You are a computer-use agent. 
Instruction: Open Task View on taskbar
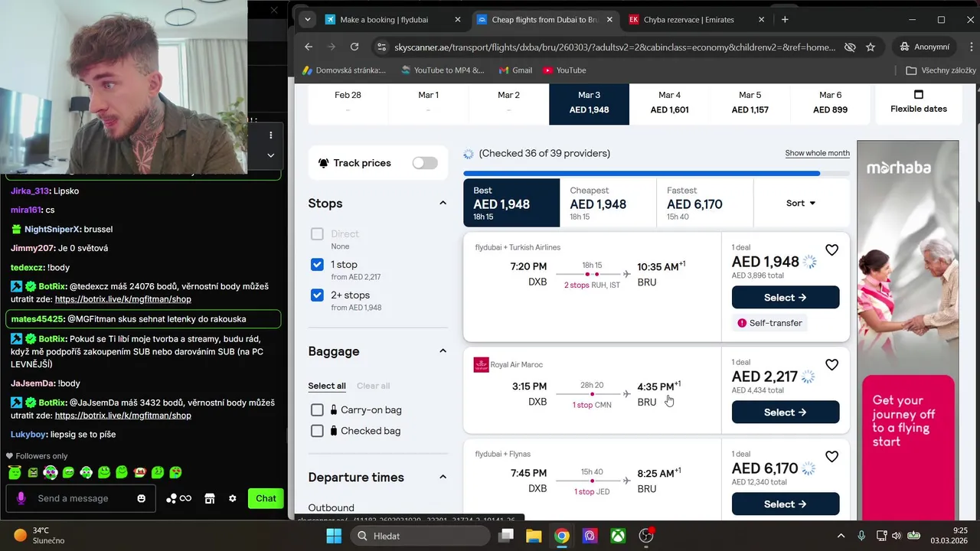click(x=506, y=536)
